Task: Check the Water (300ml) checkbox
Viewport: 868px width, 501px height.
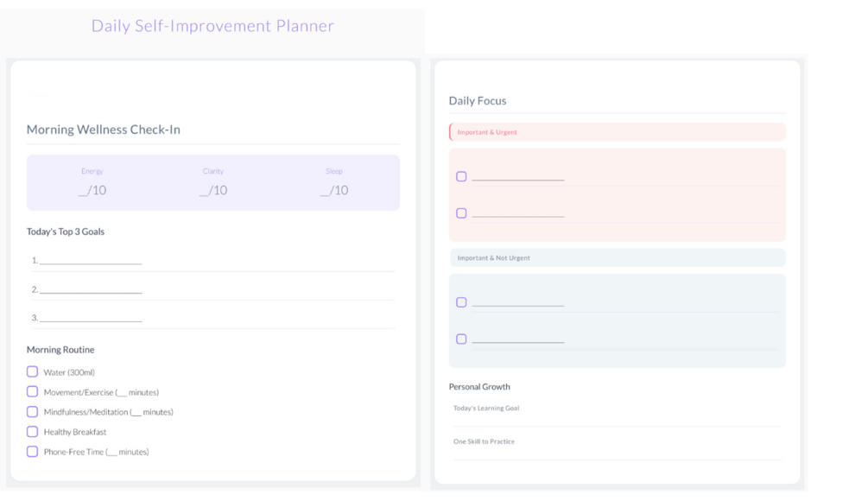Action: (32, 371)
